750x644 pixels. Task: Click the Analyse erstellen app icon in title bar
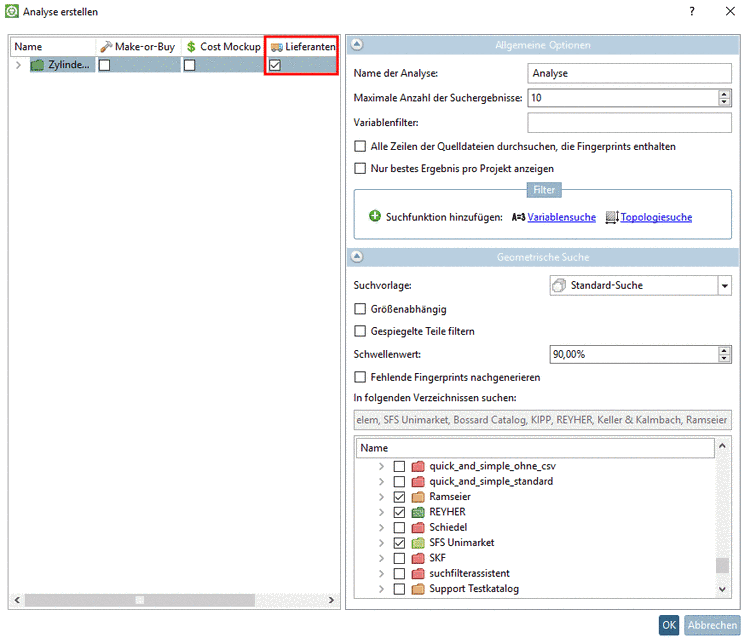click(12, 11)
